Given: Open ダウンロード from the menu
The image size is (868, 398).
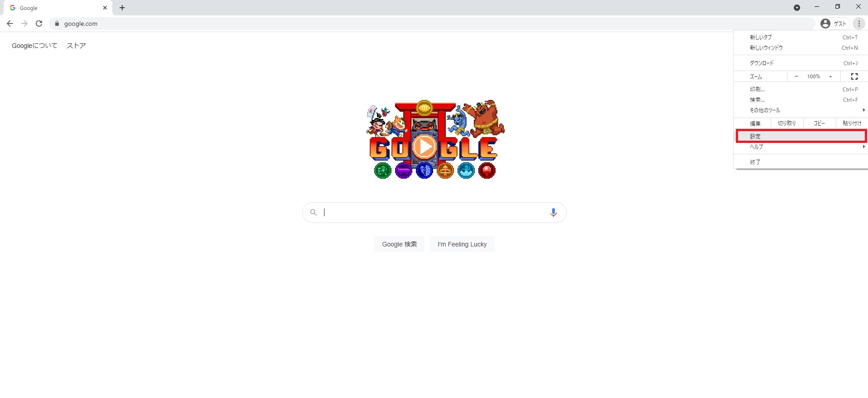Looking at the screenshot, I should (801, 63).
